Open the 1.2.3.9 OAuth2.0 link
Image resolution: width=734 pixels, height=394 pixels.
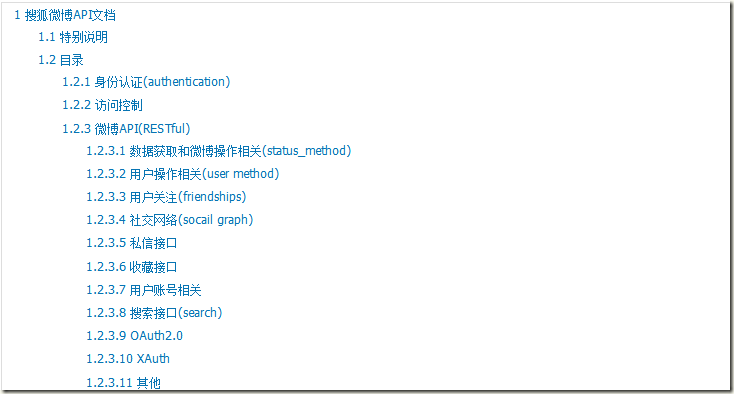[x=134, y=336]
